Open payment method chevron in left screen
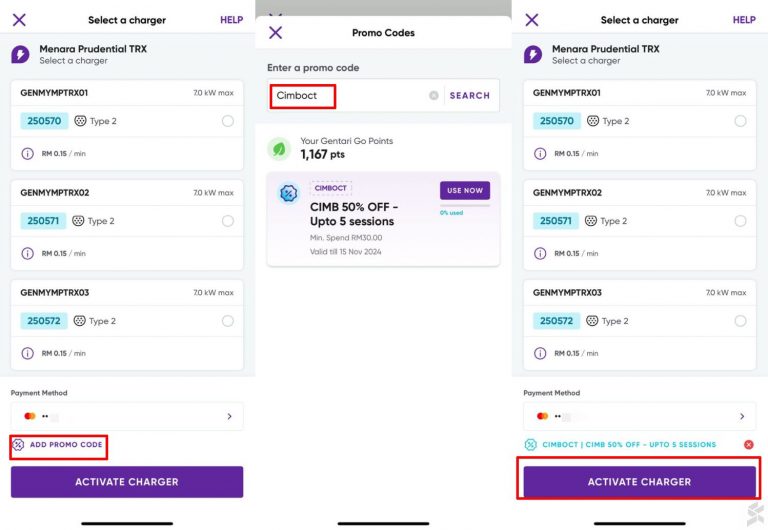 [x=229, y=416]
